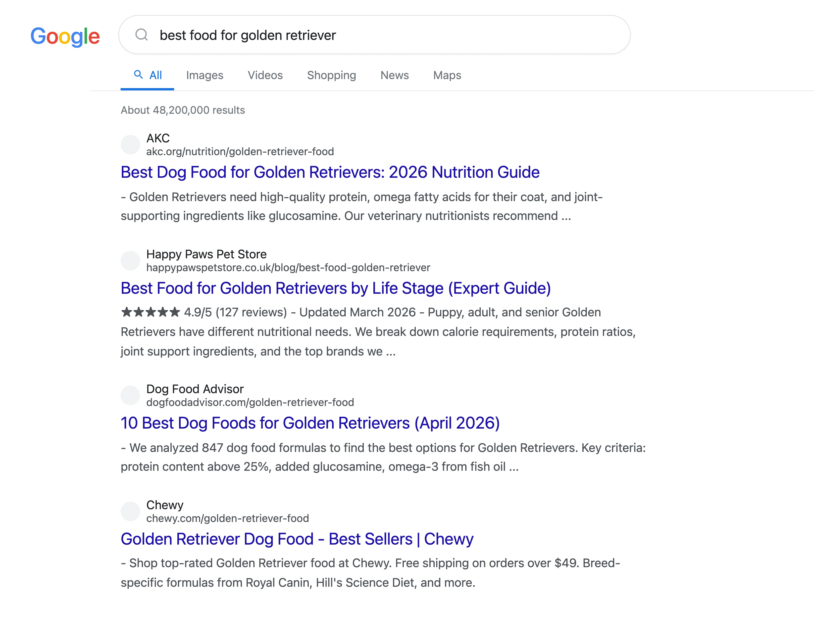Open the Shopping tab
The width and height of the screenshot is (814, 644).
332,75
